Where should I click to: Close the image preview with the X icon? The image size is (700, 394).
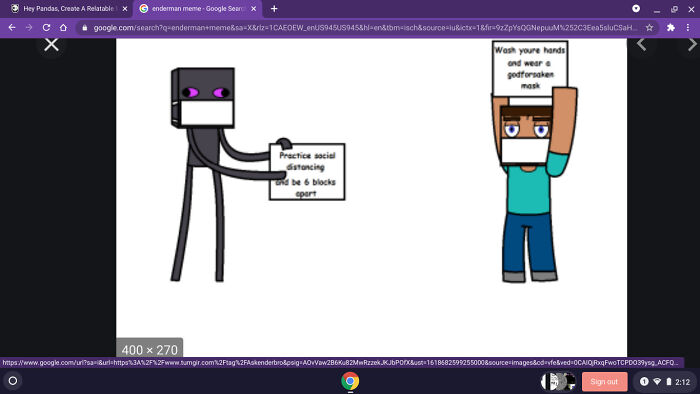click(51, 45)
